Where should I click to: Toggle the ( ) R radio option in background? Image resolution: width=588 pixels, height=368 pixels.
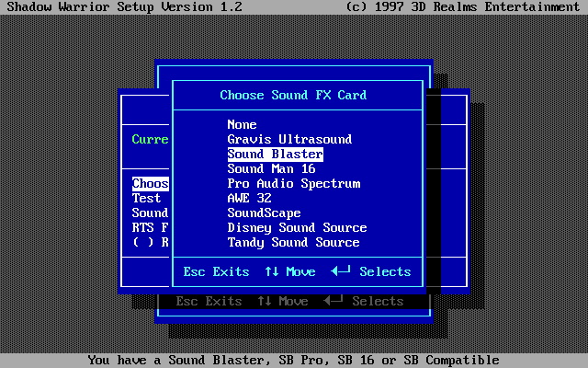(x=151, y=242)
